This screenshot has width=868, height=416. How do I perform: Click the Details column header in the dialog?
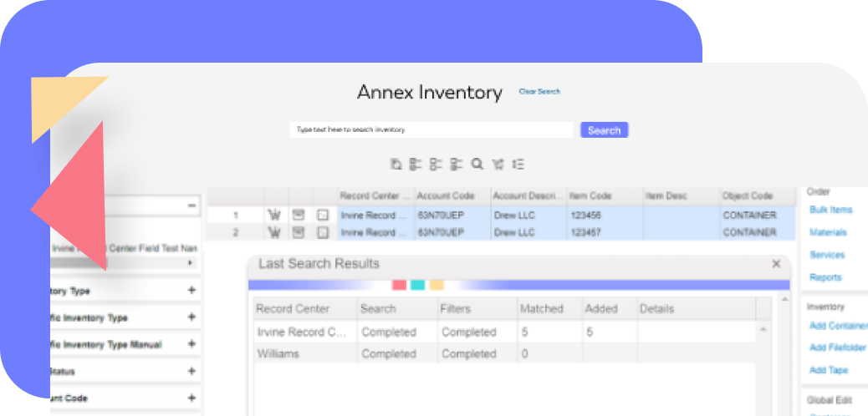pos(696,309)
